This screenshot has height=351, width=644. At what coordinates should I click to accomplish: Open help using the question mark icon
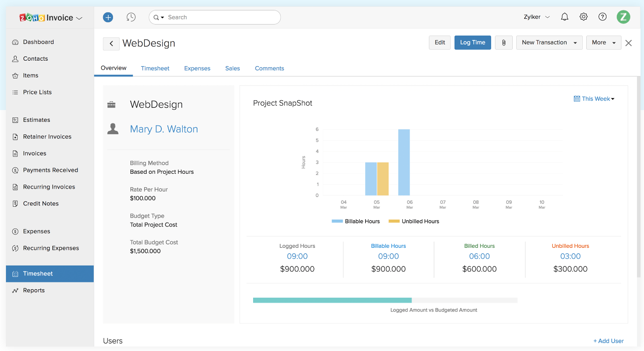tap(602, 17)
